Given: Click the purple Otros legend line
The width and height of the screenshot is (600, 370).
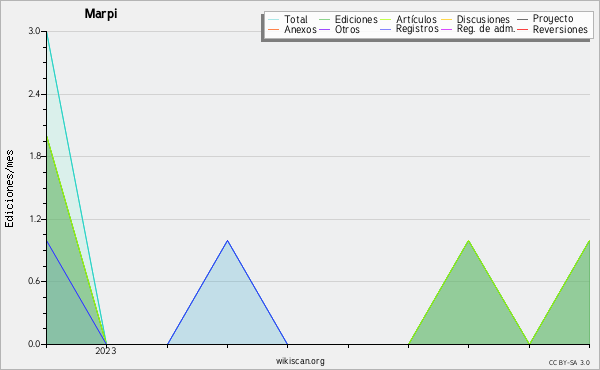Looking at the screenshot, I should (x=324, y=29).
